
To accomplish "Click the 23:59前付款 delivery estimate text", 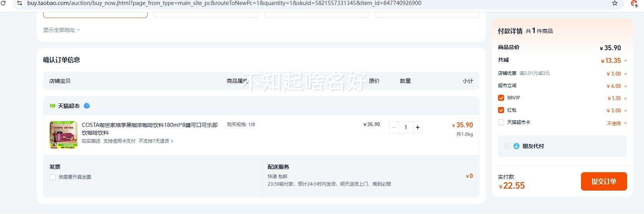I will tap(329, 184).
